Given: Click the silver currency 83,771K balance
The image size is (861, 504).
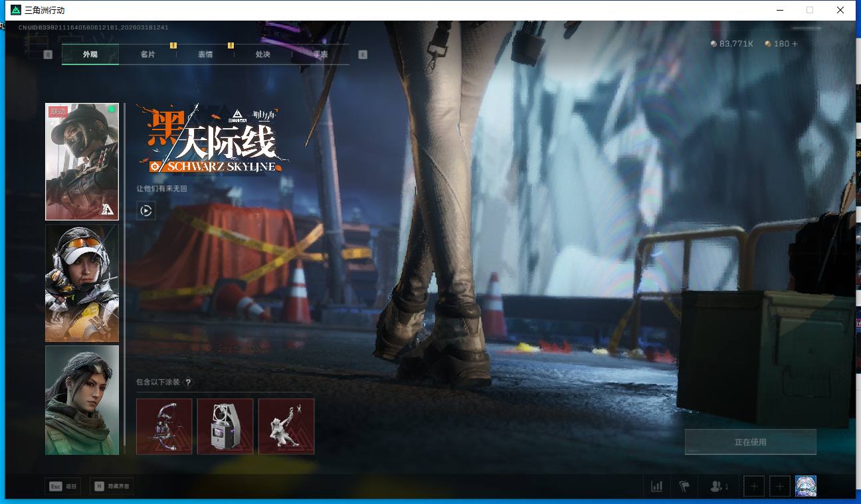Looking at the screenshot, I should point(731,44).
